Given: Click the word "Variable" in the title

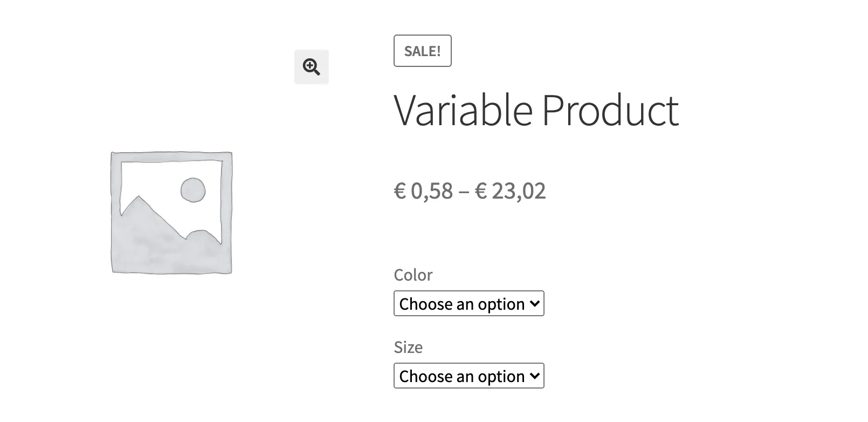Looking at the screenshot, I should pos(463,110).
